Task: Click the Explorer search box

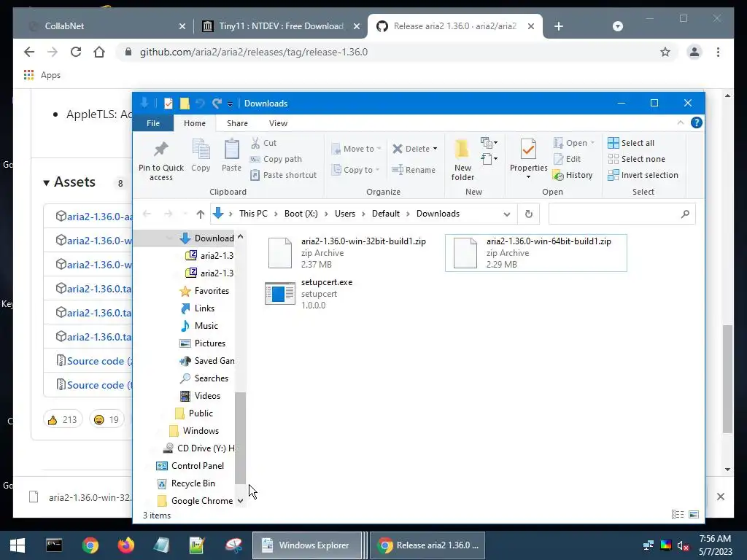Action: pos(622,214)
